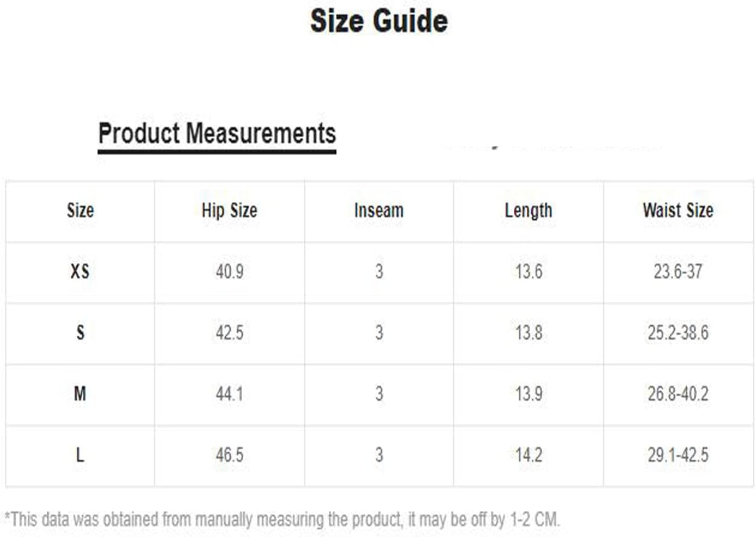Click length value 14.2
Viewport: 756px width, 537px height.
pos(528,454)
